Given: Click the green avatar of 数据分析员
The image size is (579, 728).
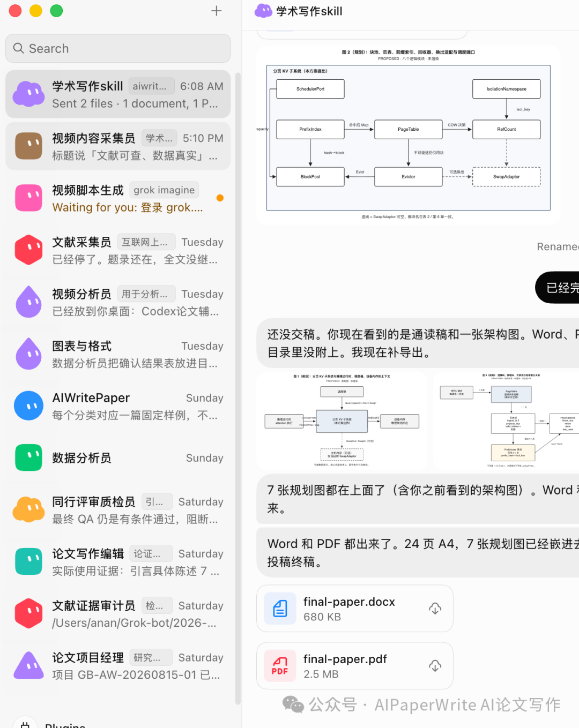Looking at the screenshot, I should tap(29, 458).
